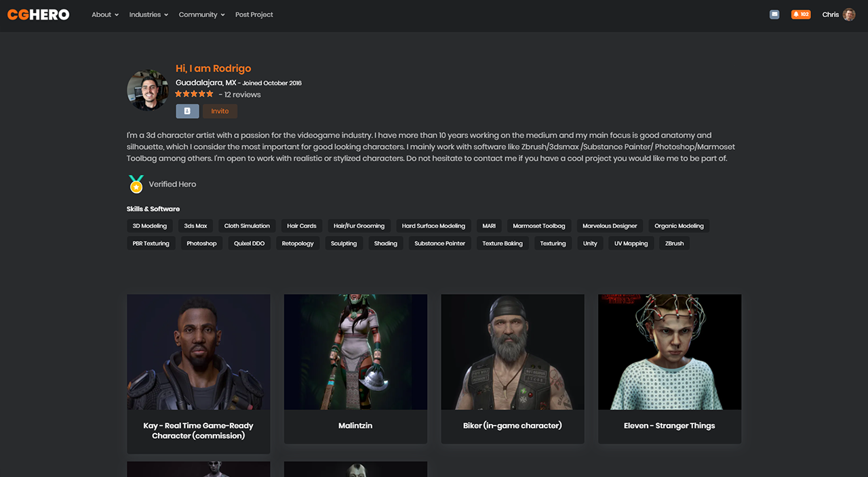Image resolution: width=868 pixels, height=477 pixels.
Task: Select the Photoshop skill tag
Action: pos(202,243)
